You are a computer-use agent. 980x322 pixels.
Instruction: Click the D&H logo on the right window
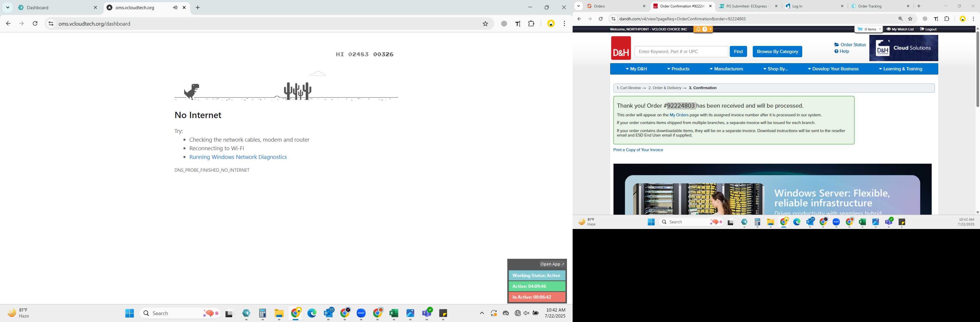point(621,48)
